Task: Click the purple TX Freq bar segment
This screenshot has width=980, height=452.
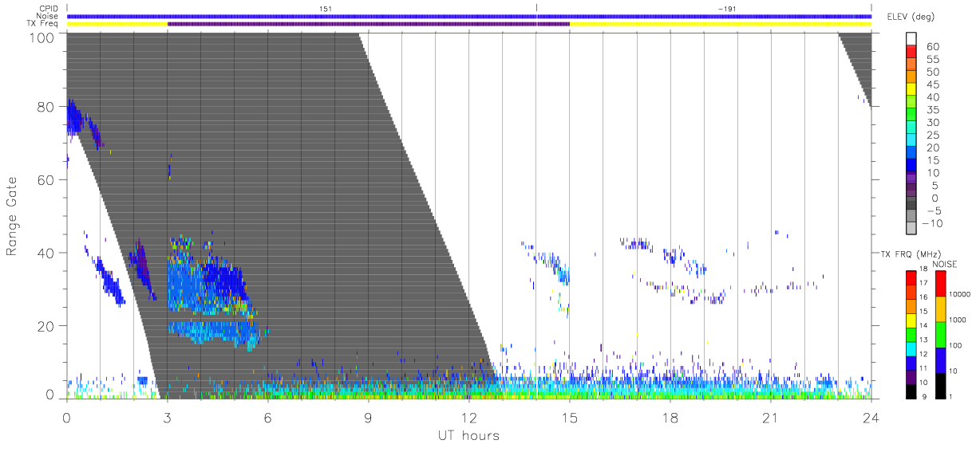Action: tap(369, 24)
